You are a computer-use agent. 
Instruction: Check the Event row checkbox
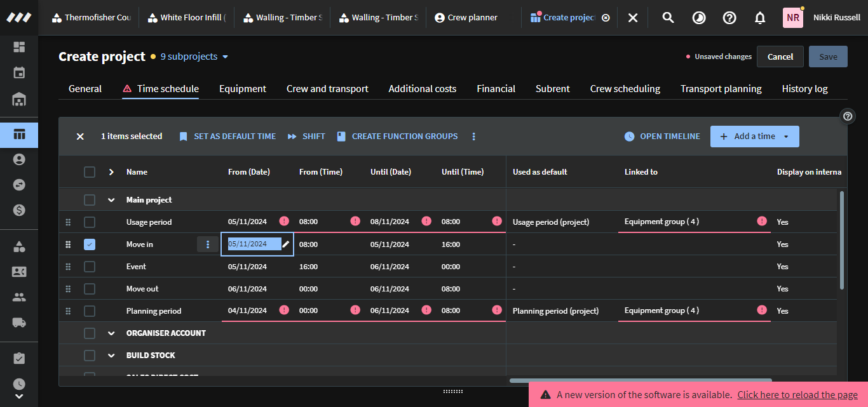coord(90,267)
